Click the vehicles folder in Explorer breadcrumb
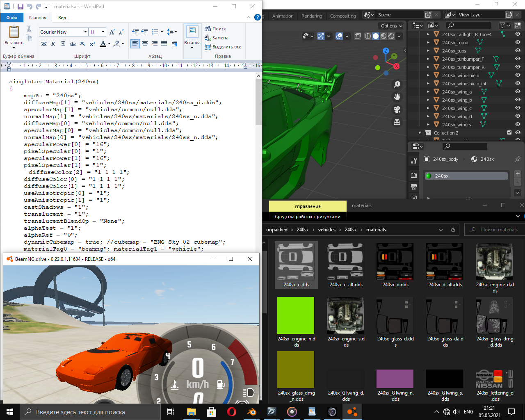This screenshot has height=420, width=525. (x=327, y=230)
